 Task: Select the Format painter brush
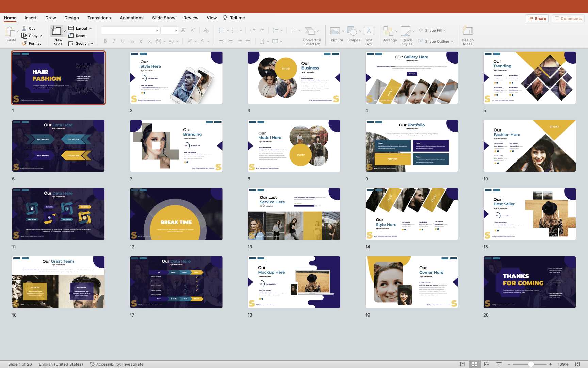click(24, 43)
